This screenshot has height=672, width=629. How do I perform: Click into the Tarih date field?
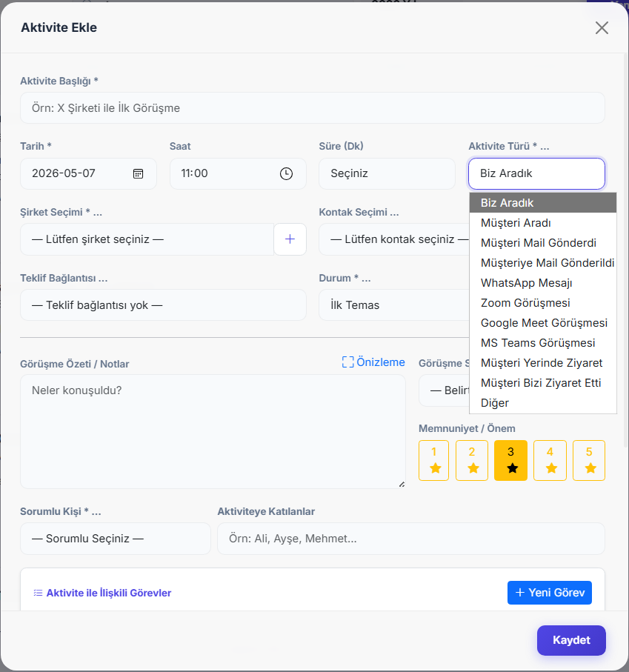tap(88, 173)
